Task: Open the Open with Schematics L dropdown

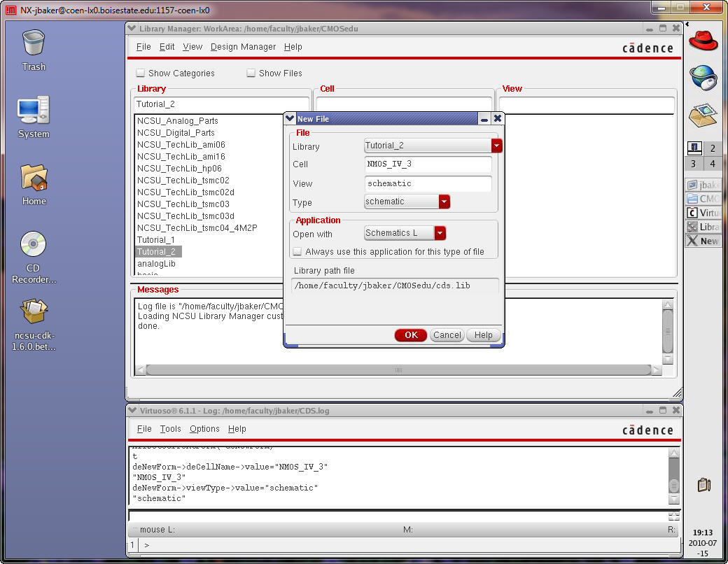Action: click(x=440, y=233)
